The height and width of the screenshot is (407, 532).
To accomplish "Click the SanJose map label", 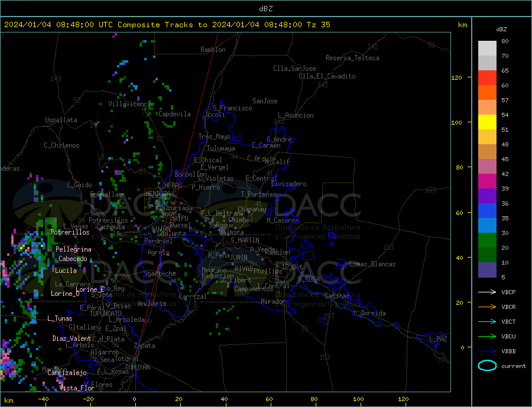I will 265,101.
